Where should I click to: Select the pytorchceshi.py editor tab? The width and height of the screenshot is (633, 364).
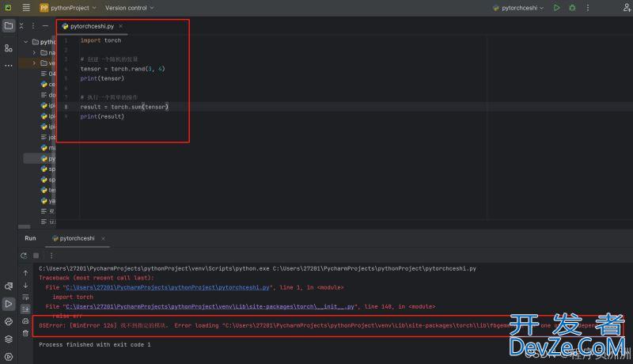coord(91,26)
